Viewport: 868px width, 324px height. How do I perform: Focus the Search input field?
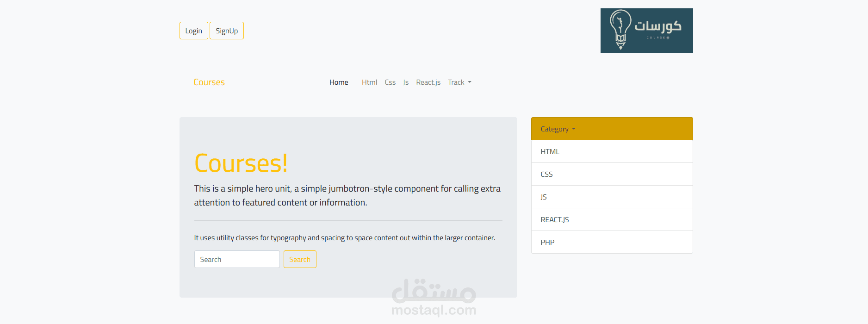(x=237, y=259)
